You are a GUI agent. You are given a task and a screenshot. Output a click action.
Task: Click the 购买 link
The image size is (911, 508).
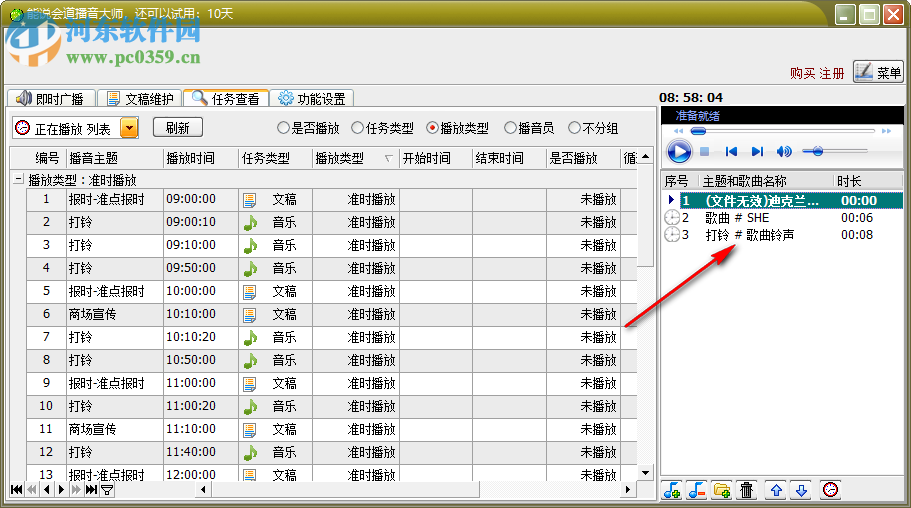(803, 74)
